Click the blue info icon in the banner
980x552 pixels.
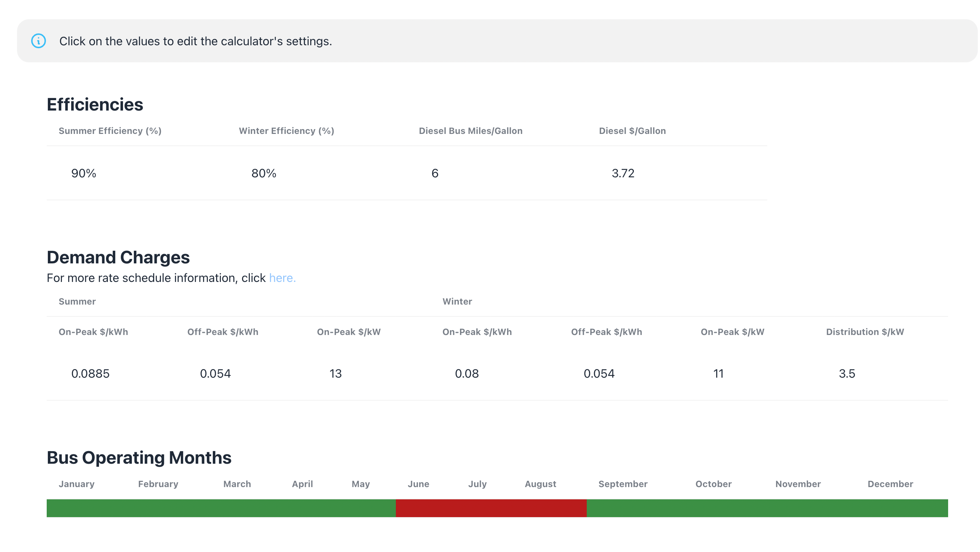pos(39,41)
